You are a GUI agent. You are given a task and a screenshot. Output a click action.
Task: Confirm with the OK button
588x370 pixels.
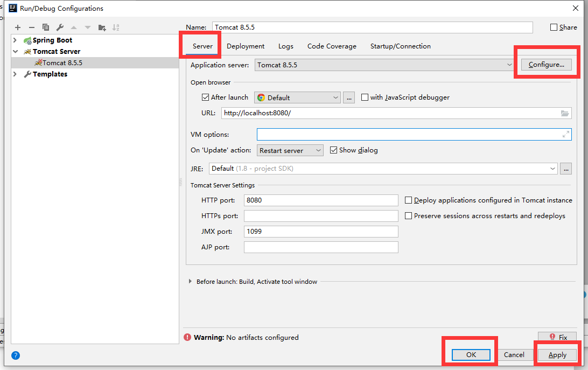pyautogui.click(x=471, y=354)
